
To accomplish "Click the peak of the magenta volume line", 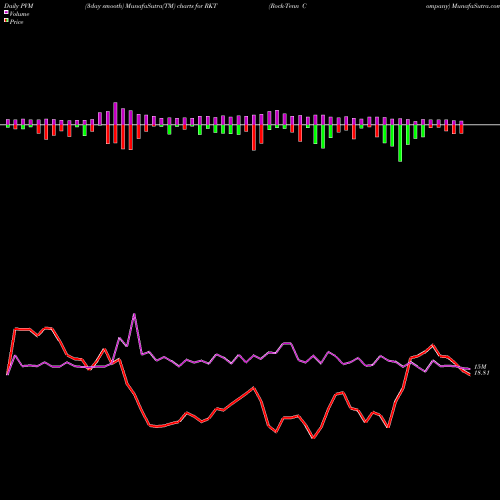I will tap(134, 314).
